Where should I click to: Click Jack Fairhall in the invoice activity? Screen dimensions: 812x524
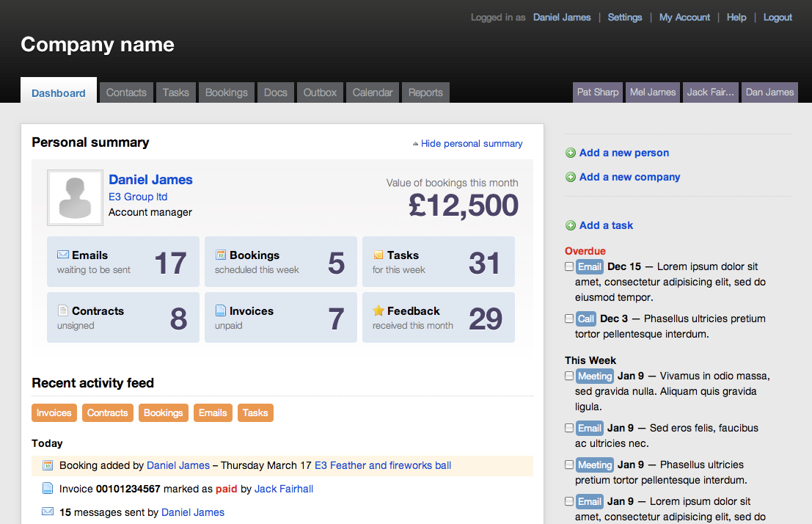coord(284,489)
